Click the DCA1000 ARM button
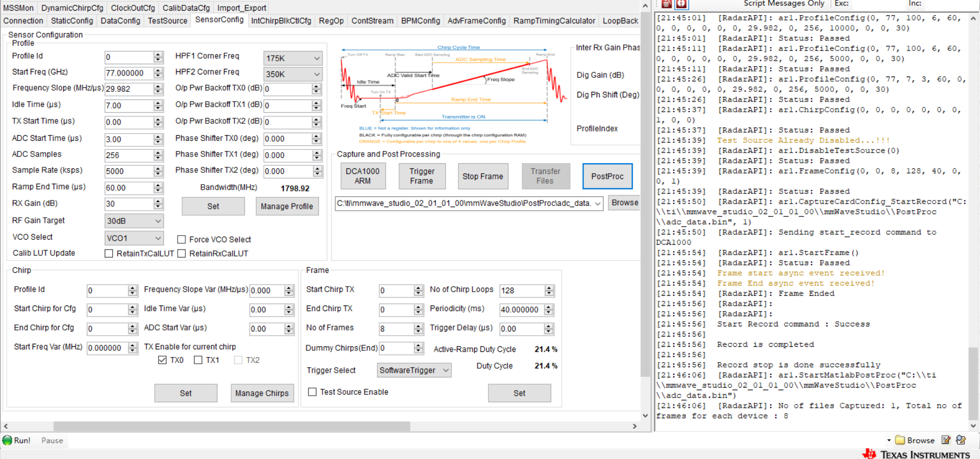The image size is (980, 459). click(x=363, y=176)
